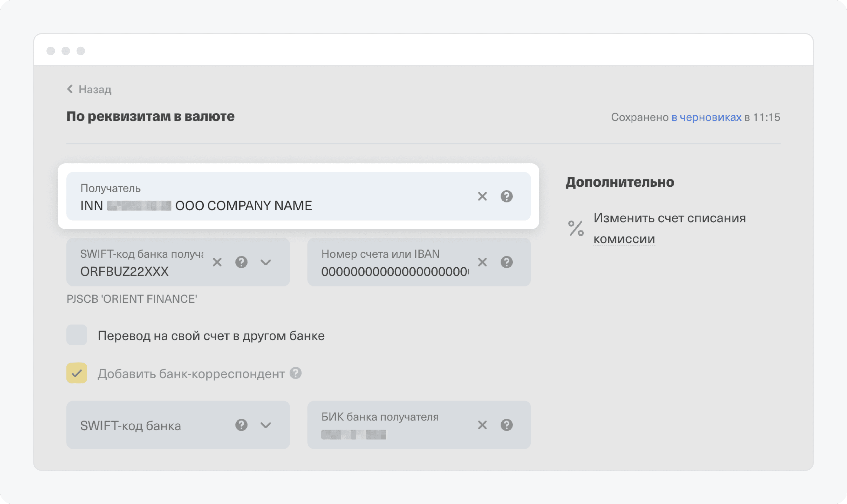847x504 pixels.
Task: Clear the recipient field with X icon
Action: 482,196
